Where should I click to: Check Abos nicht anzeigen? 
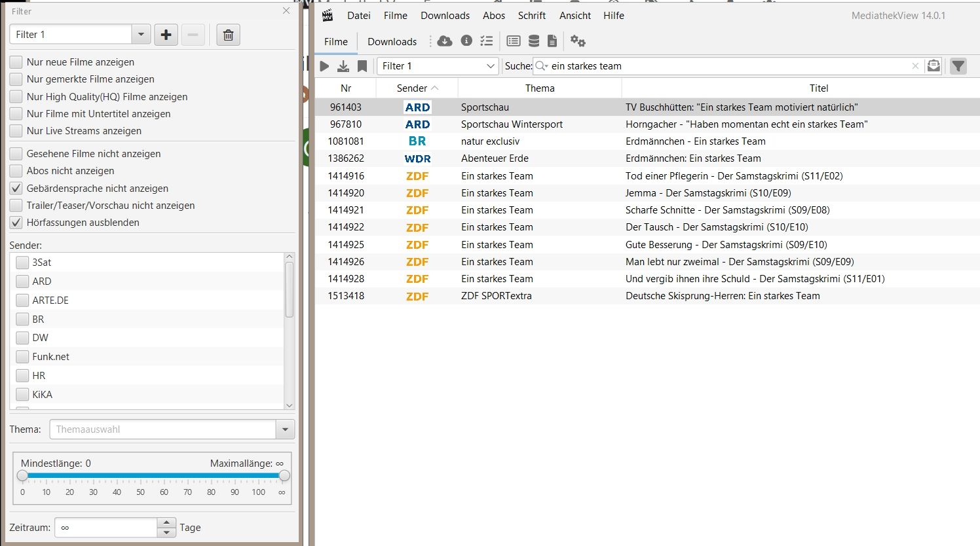pyautogui.click(x=16, y=171)
